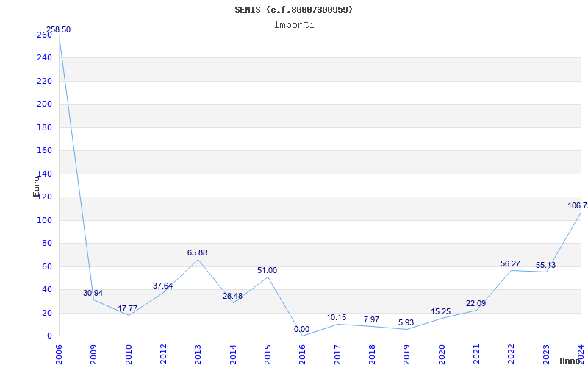Image resolution: width=588 pixels, height=368 pixels.
Task: Click the 20 y-axis tick label
Action: click(46, 314)
